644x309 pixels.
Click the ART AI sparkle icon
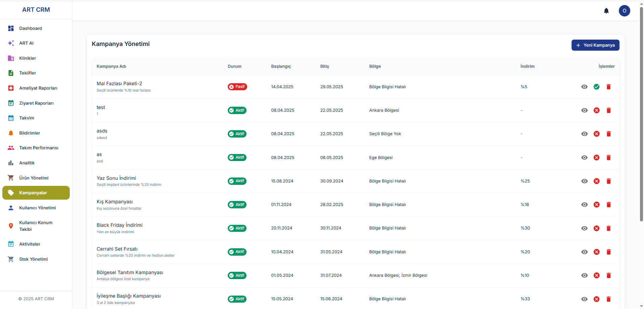pos(11,43)
